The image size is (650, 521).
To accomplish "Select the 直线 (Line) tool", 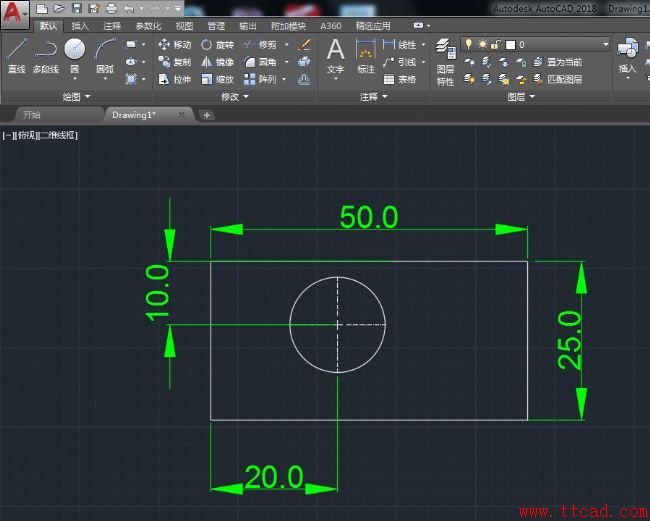I will pyautogui.click(x=17, y=56).
